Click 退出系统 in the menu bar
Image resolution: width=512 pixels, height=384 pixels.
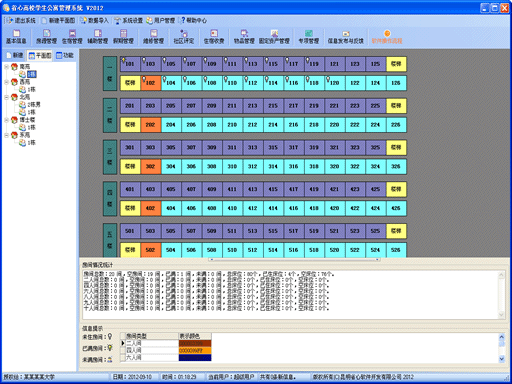[x=21, y=21]
